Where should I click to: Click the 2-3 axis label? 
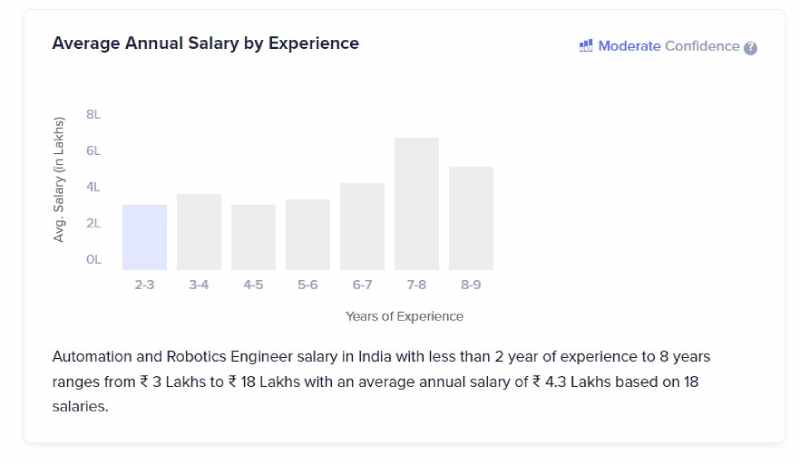coord(144,285)
